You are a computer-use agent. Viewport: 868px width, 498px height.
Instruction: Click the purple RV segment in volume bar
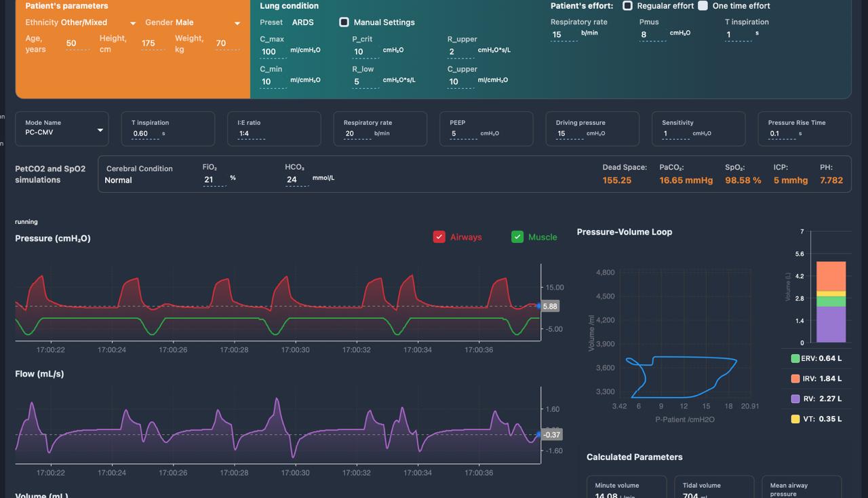pos(831,324)
